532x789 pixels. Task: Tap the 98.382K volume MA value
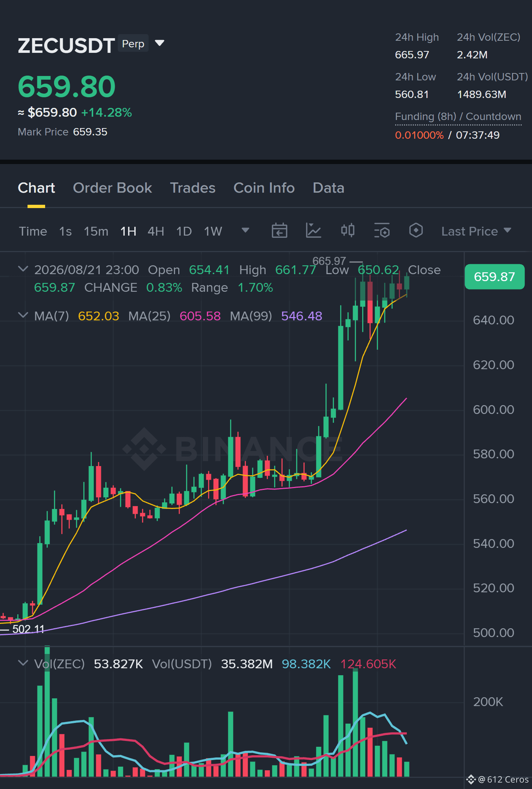pyautogui.click(x=306, y=664)
